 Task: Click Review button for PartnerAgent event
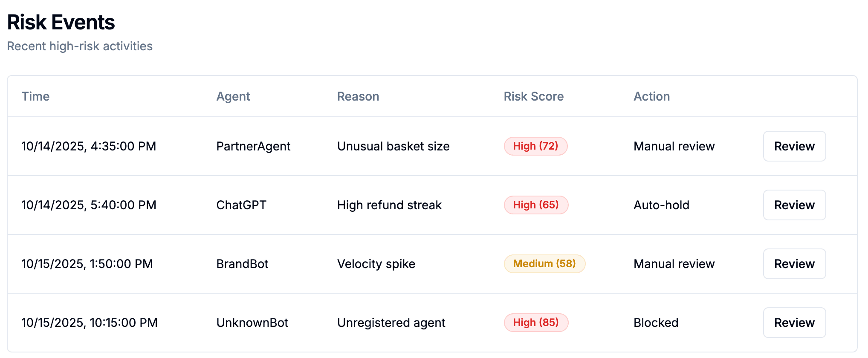click(x=794, y=146)
